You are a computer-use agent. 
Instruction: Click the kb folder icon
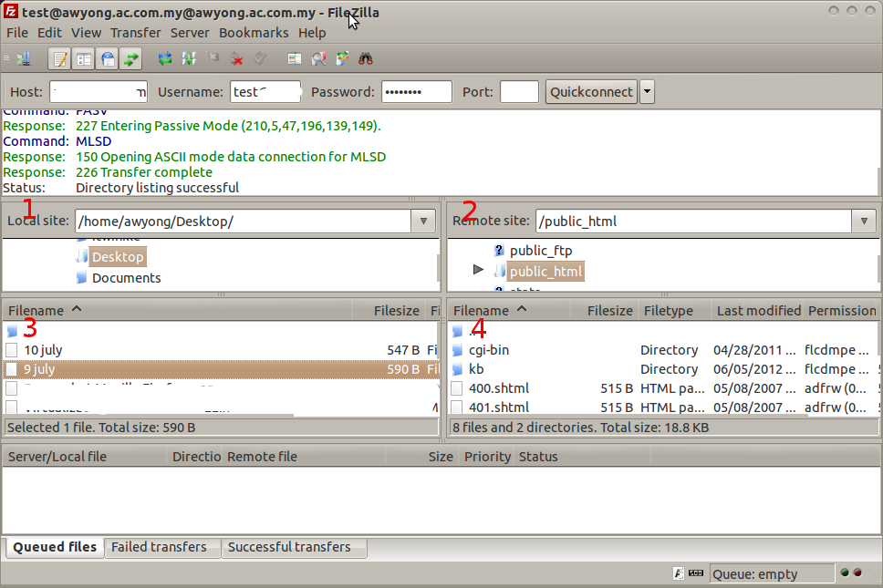click(457, 369)
